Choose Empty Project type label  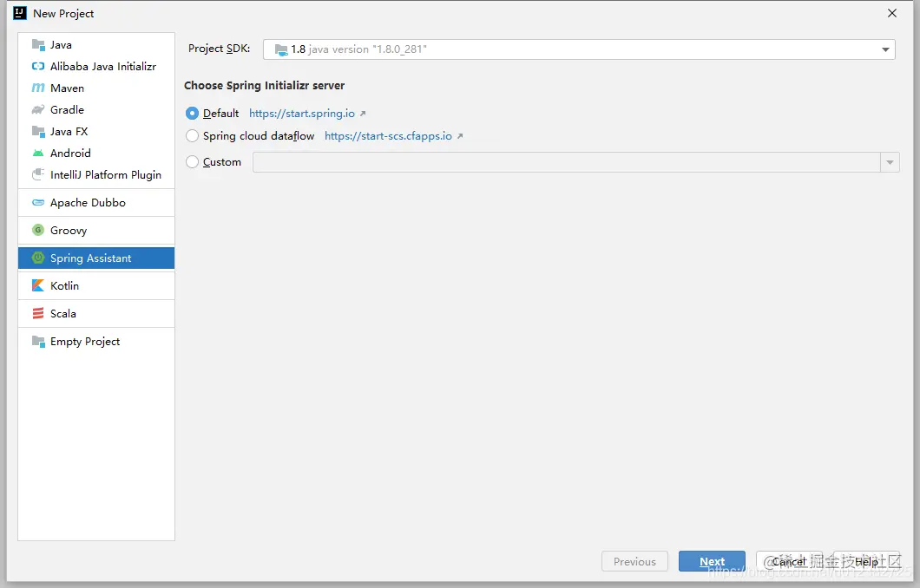point(85,341)
